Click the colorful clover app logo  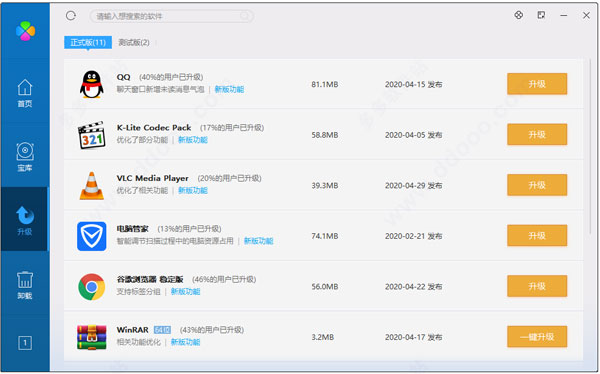(x=26, y=31)
